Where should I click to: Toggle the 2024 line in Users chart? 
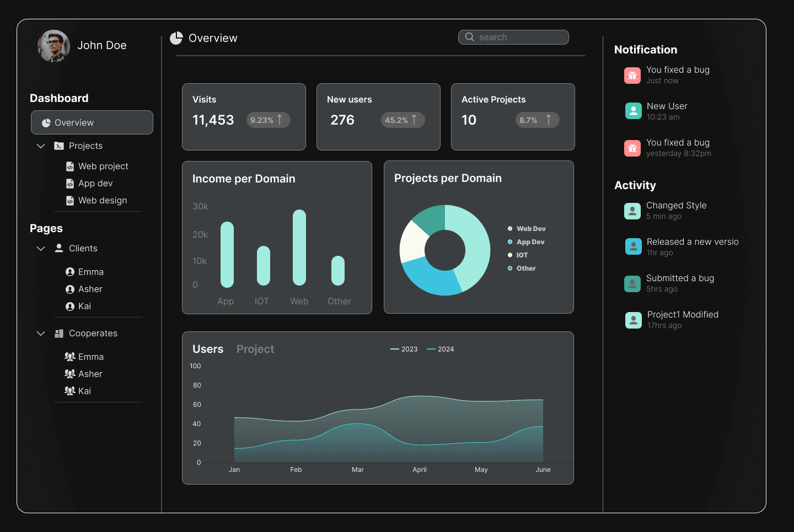(440, 349)
